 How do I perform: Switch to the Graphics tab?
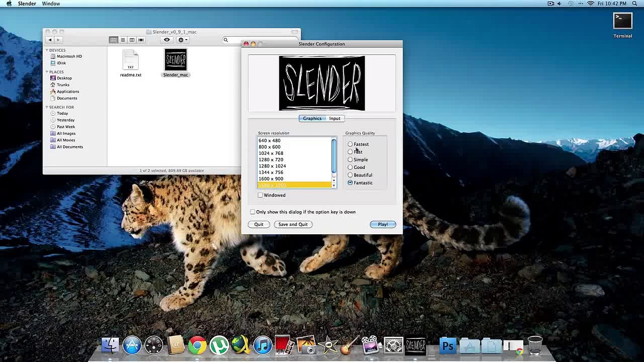click(312, 119)
